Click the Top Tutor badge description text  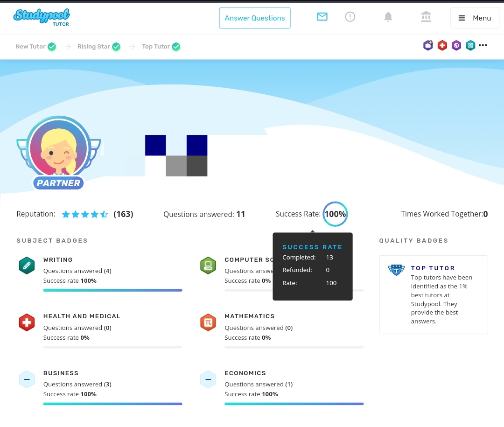click(x=441, y=299)
